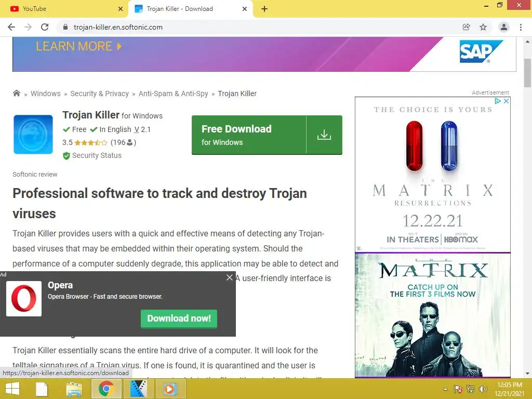Show hidden tray icons arrow

coord(445,389)
